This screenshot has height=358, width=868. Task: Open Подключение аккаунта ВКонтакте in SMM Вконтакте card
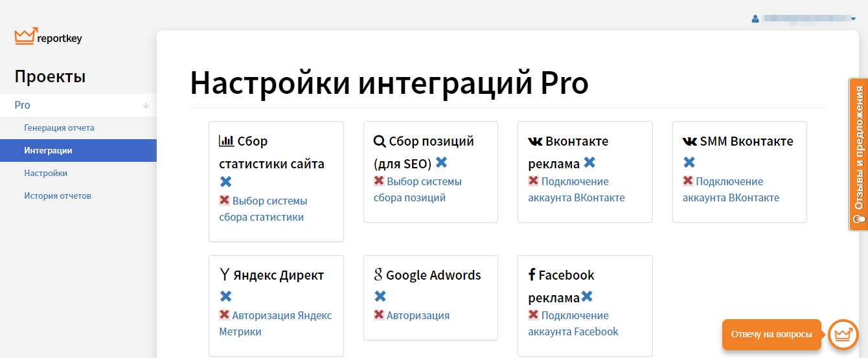(x=731, y=190)
